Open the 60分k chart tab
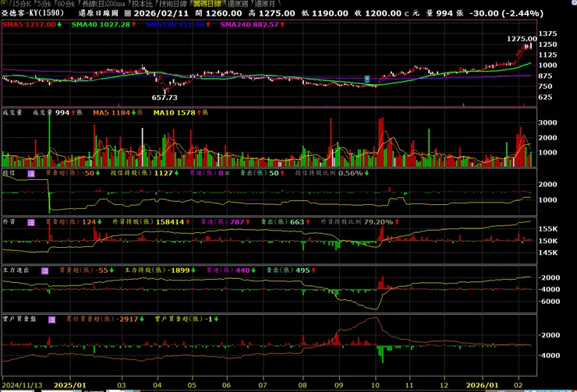577x392 pixels. tap(65, 4)
